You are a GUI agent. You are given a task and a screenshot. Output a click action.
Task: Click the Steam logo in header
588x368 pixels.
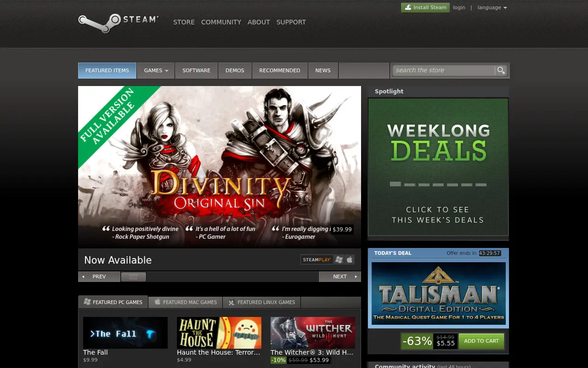[x=118, y=23]
